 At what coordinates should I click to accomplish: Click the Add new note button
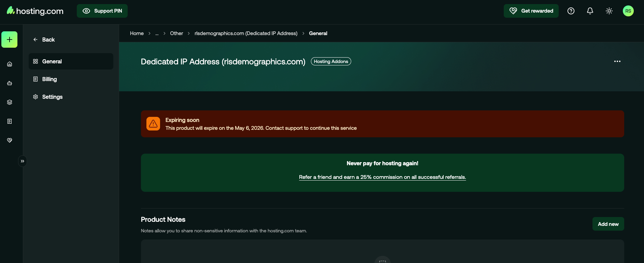coord(608,224)
